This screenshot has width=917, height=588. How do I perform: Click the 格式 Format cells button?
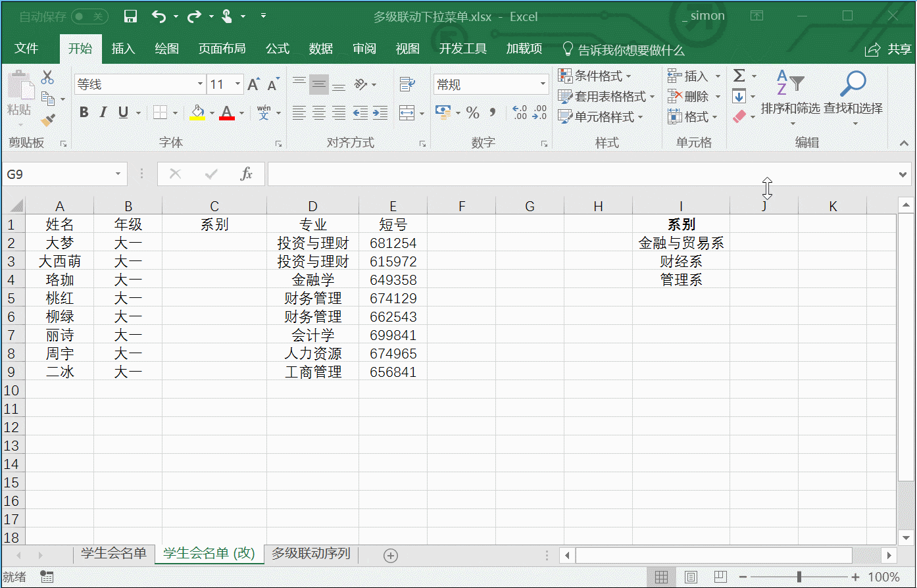coord(693,117)
